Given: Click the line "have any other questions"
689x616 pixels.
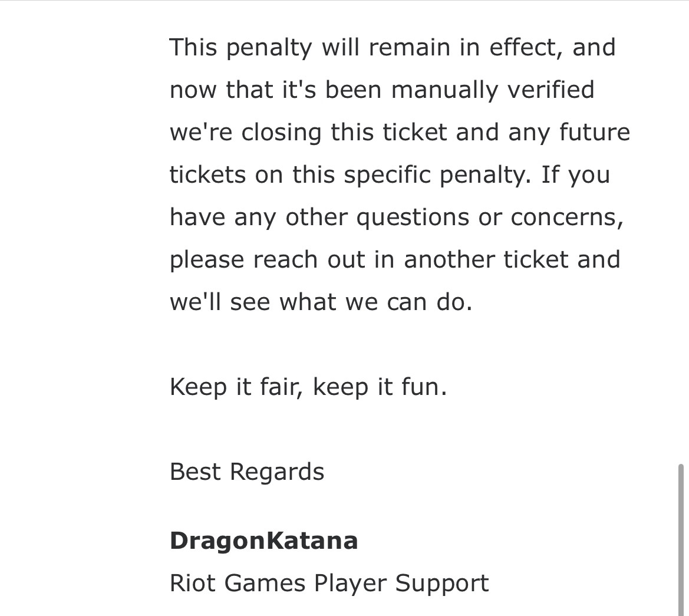Looking at the screenshot, I should click(396, 218).
